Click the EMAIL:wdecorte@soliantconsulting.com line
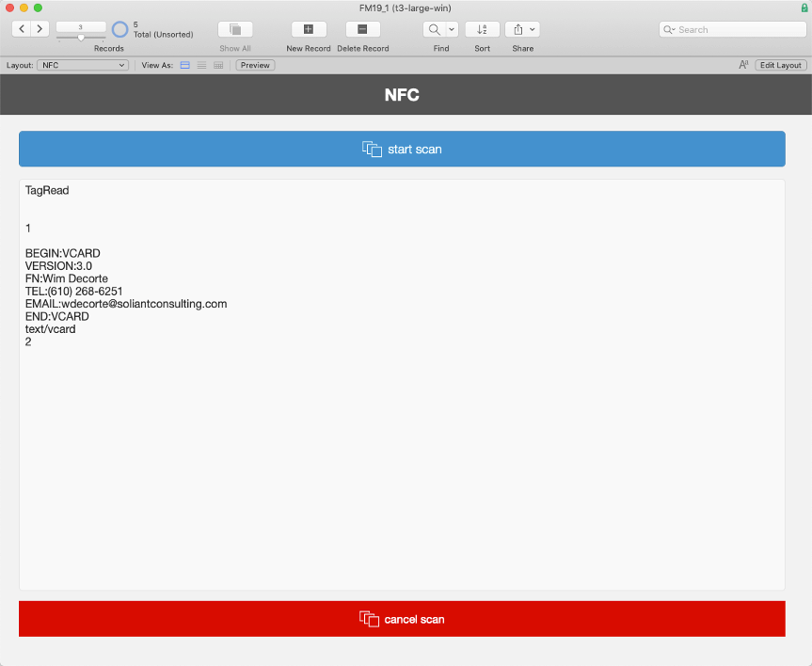The height and width of the screenshot is (666, 812). click(x=126, y=304)
